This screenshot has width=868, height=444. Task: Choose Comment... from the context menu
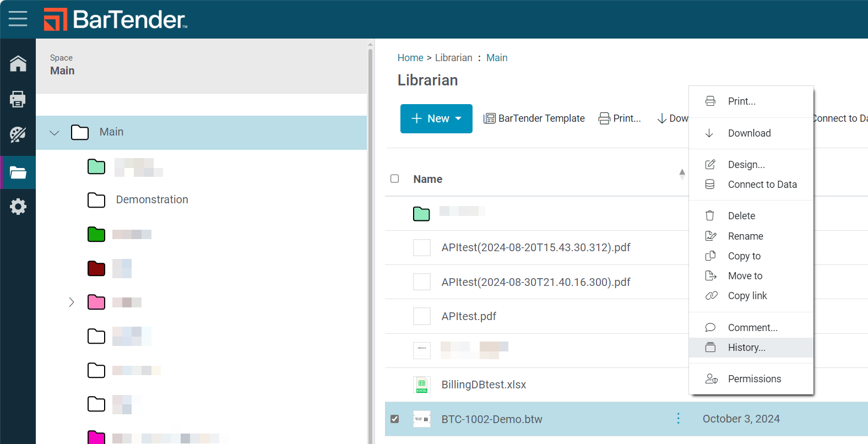click(x=751, y=328)
